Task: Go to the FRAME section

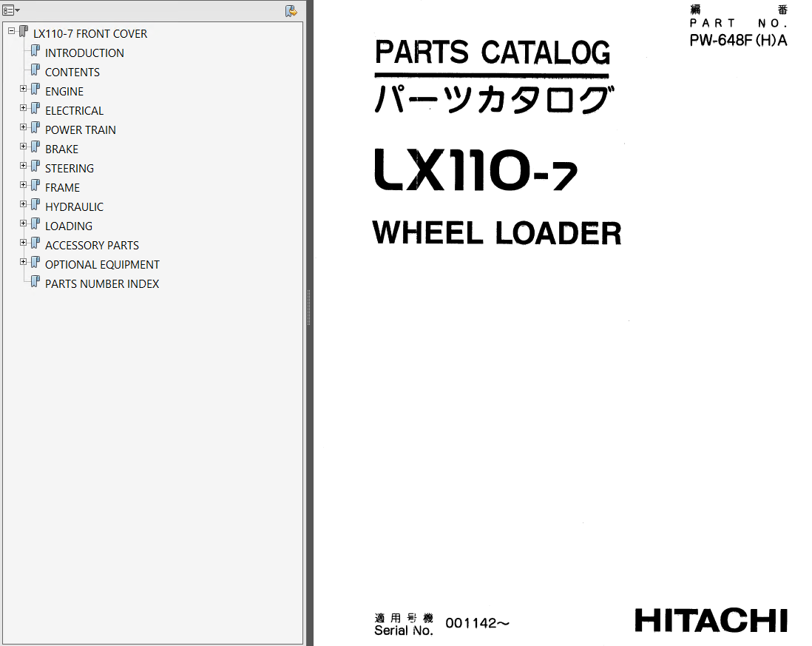Action: [x=62, y=187]
